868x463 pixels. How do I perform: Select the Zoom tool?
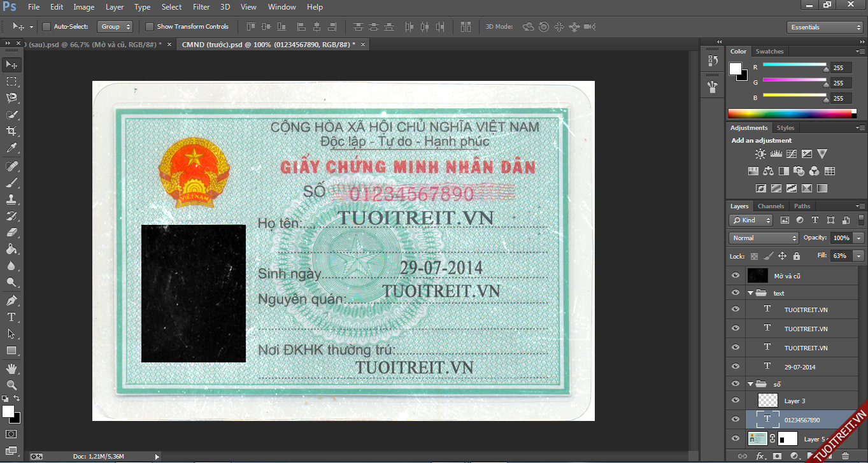click(11, 385)
